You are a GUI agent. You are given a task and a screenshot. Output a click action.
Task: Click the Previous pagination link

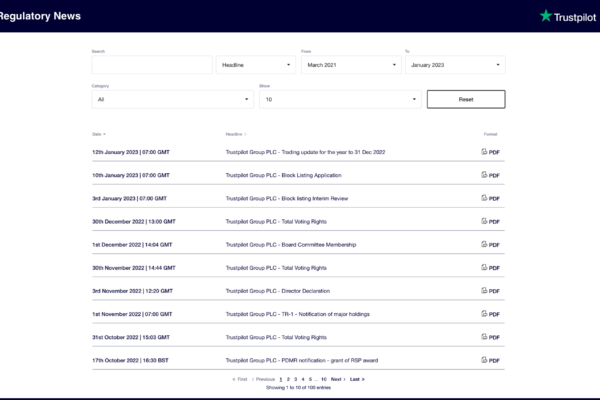[x=263, y=379]
